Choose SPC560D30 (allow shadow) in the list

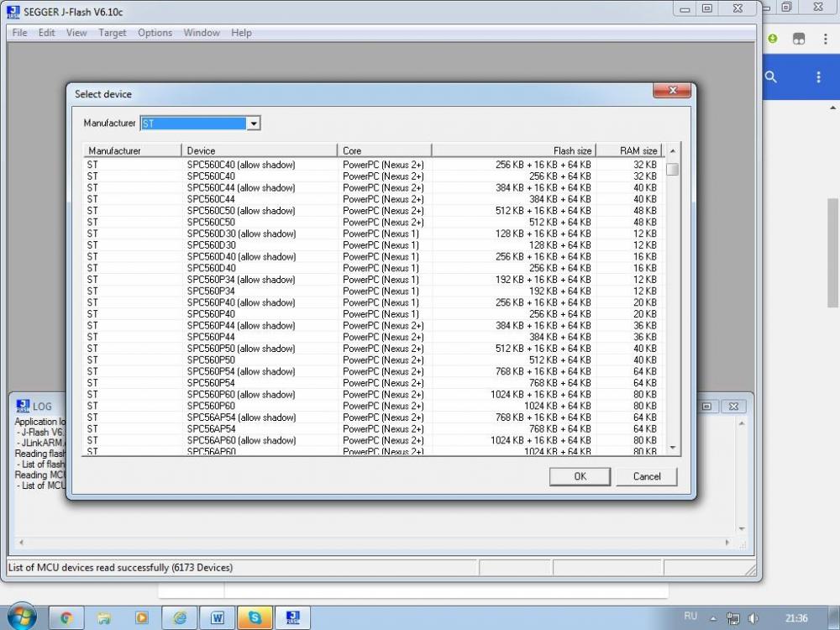point(374,234)
